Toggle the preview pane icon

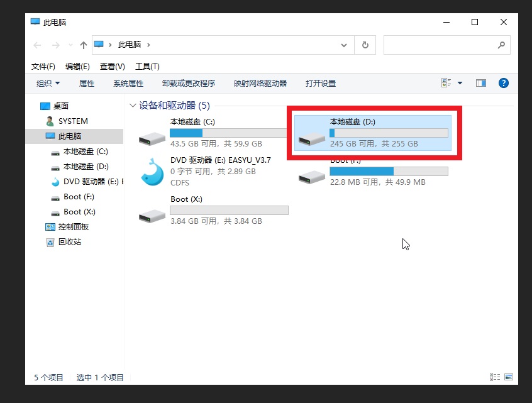tap(481, 83)
